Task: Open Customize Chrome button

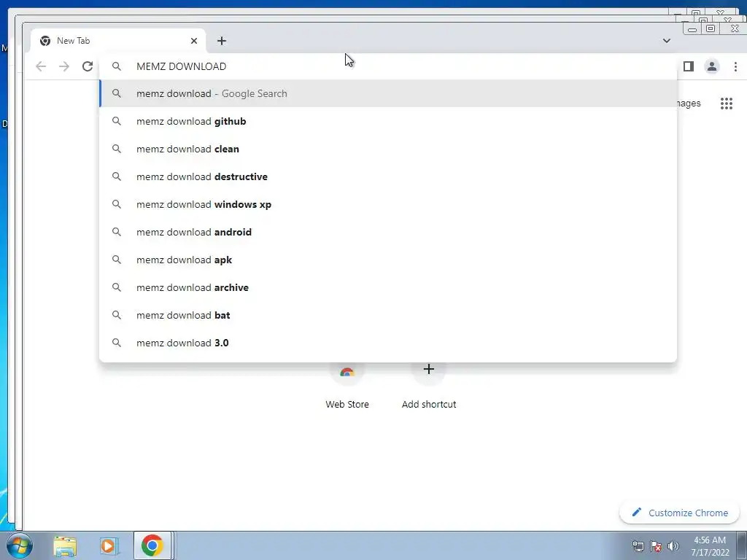Action: [679, 513]
